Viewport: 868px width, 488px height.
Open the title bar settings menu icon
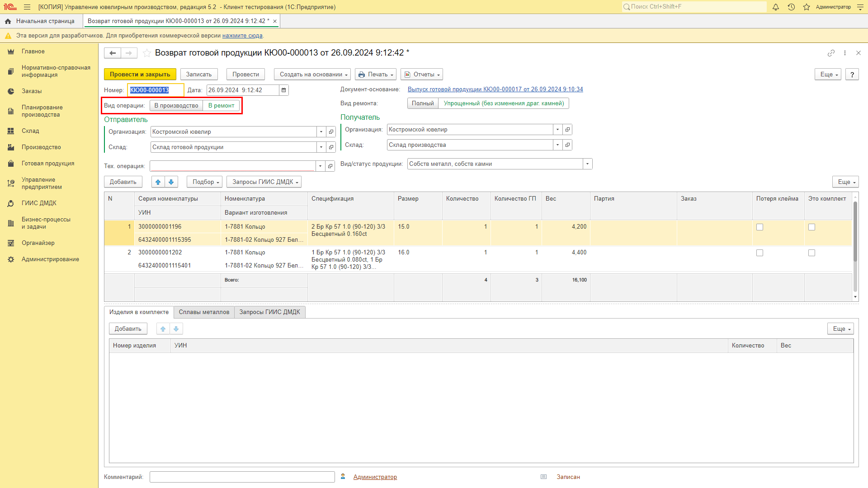click(860, 7)
